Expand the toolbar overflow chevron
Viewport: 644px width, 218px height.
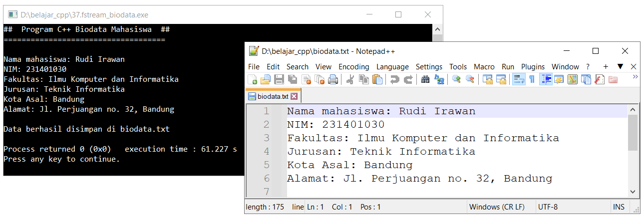point(636,77)
